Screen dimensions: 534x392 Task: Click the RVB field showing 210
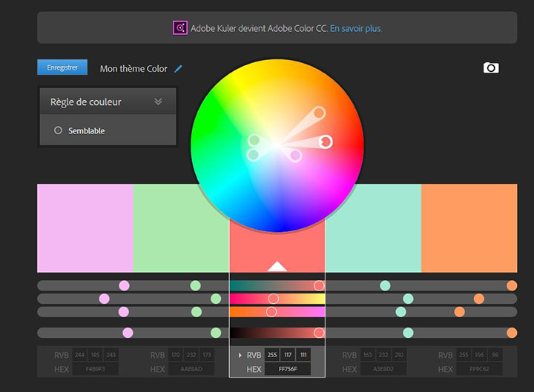[x=399, y=355]
